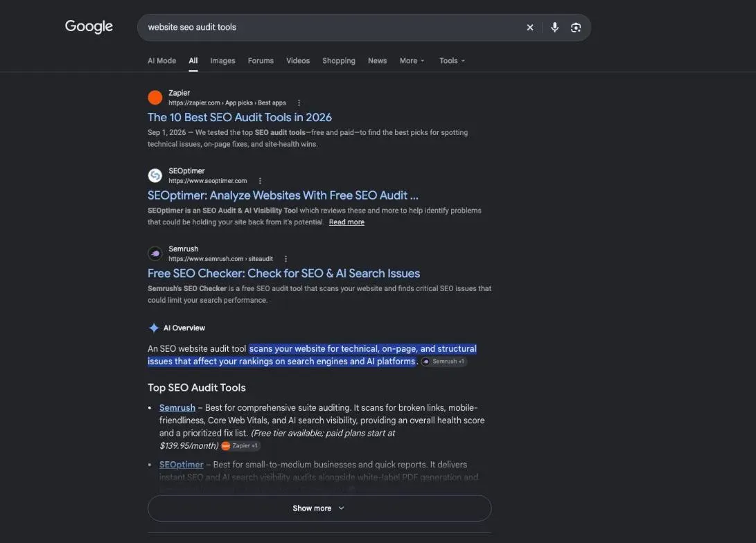The width and height of the screenshot is (756, 543).
Task: Clear the search query with the X icon
Action: (x=530, y=28)
